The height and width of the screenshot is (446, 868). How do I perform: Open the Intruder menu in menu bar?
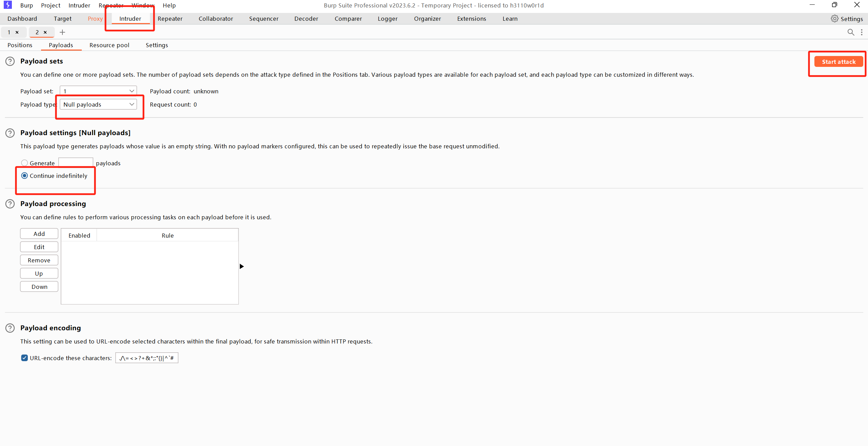(79, 5)
